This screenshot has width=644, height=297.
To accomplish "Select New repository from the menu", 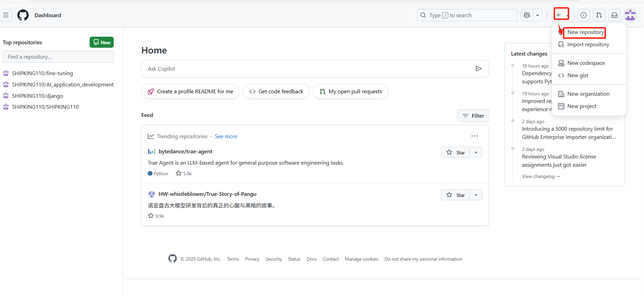I will pos(585,32).
